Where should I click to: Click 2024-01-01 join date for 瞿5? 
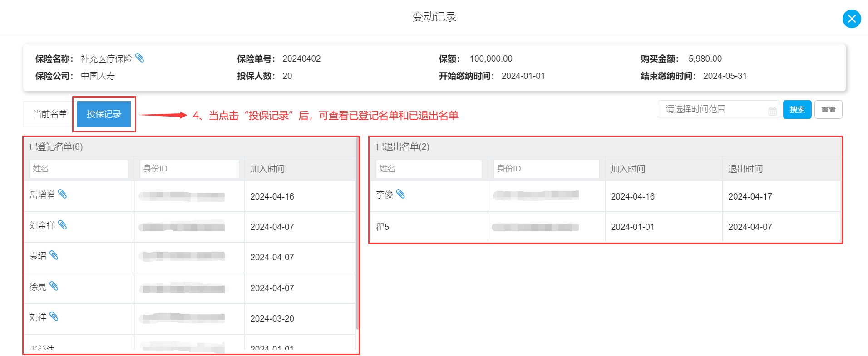pos(633,227)
